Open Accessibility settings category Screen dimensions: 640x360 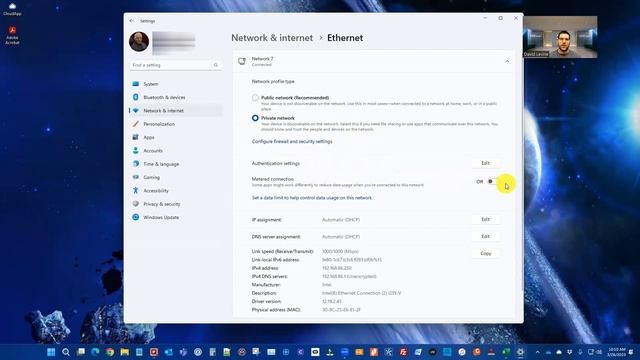click(176, 191)
